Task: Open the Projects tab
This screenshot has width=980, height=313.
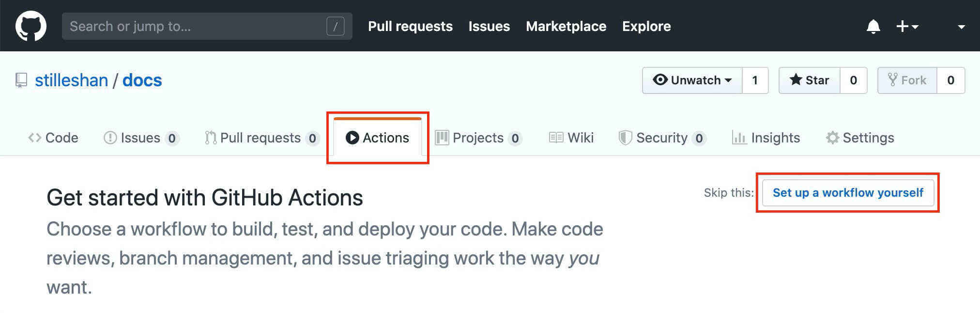Action: [478, 138]
